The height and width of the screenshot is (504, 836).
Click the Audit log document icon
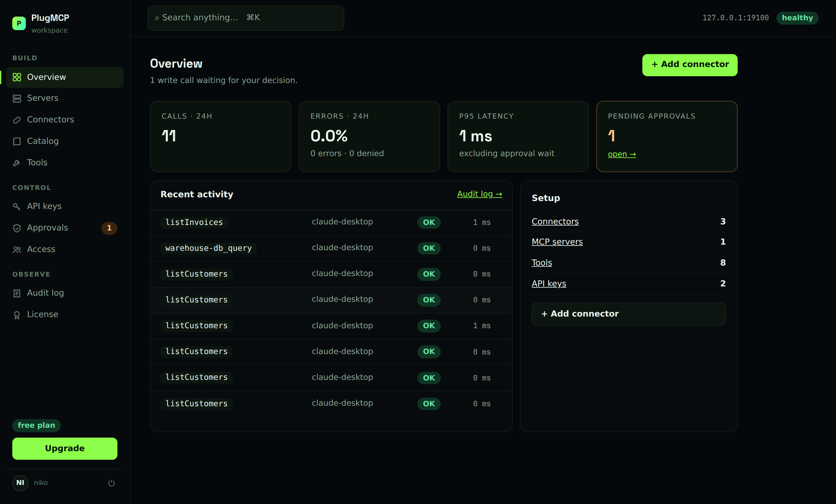tap(17, 293)
